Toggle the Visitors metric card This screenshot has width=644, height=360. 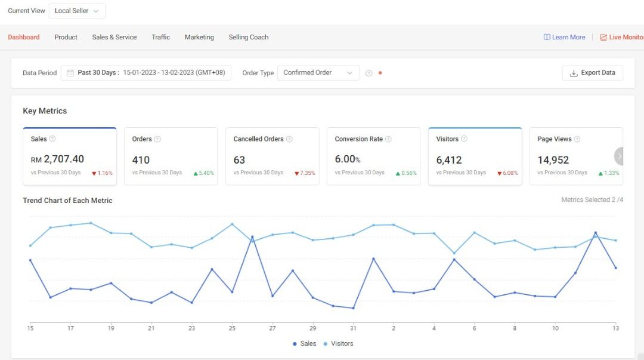(475, 156)
